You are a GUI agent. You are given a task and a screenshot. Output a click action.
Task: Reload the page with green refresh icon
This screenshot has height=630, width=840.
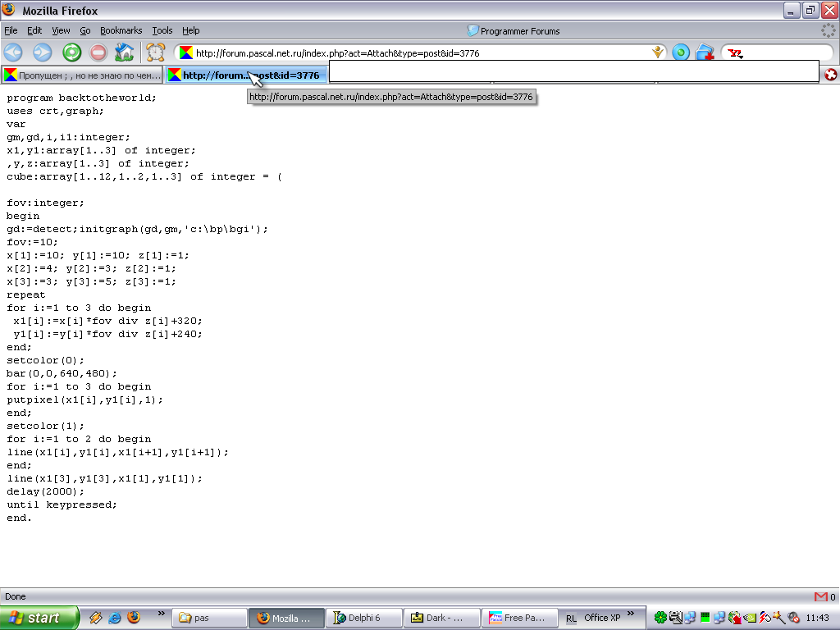71,52
